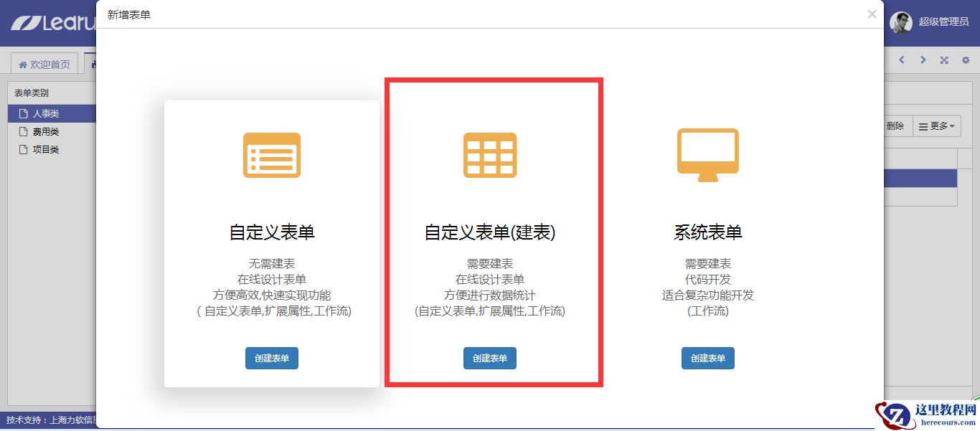
Task: Click the 适合复杂功能开发 description line
Action: pyautogui.click(x=708, y=295)
